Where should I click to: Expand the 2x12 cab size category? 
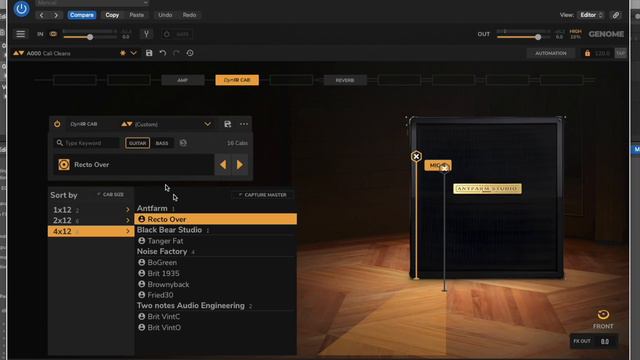tap(91, 220)
